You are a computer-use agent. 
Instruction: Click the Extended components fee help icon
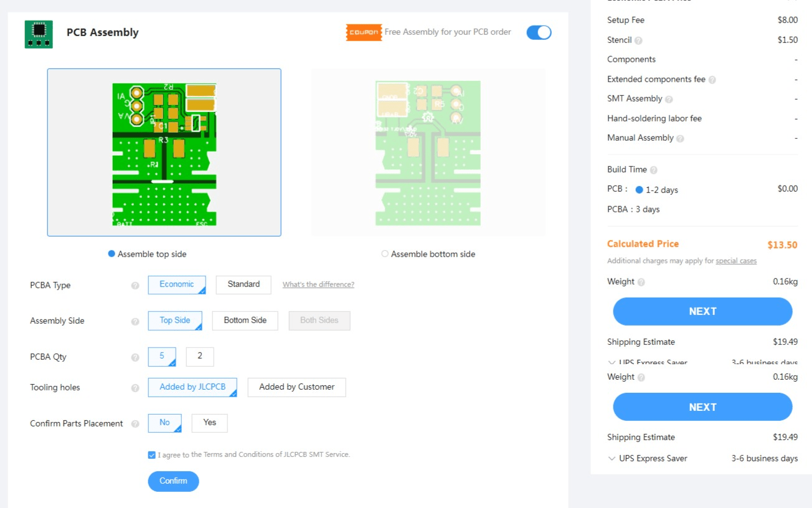tap(713, 80)
